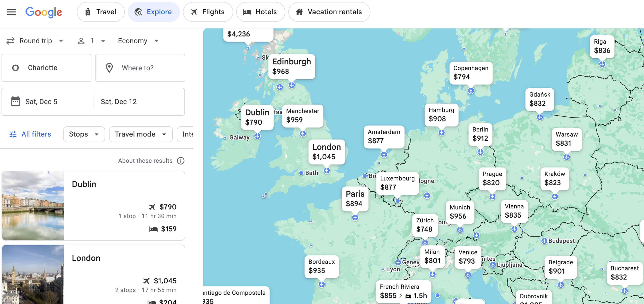This screenshot has width=644, height=304.
Task: Choose the Luxembourg $877 map label
Action: (397, 183)
